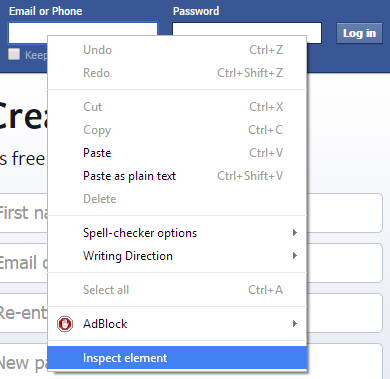Toggle the Keep me logged in checkbox

[x=14, y=54]
